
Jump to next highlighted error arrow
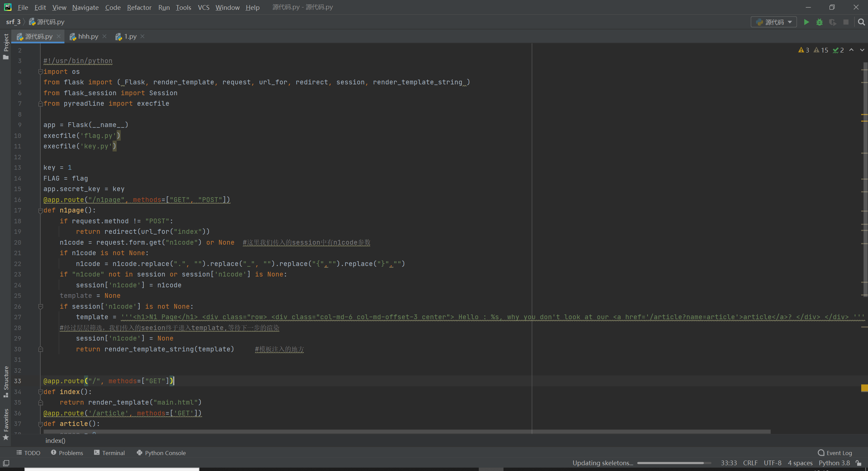(x=862, y=50)
